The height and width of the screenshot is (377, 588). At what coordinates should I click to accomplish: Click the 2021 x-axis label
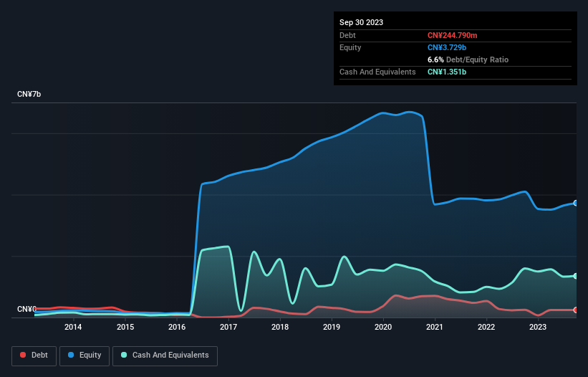point(435,327)
